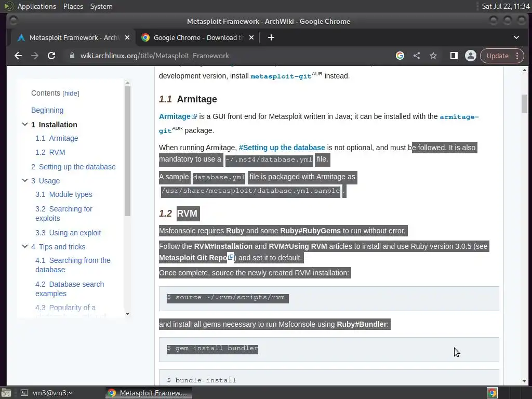The width and height of the screenshot is (532, 399).
Task: Click #Setting up the database link
Action: 282,148
